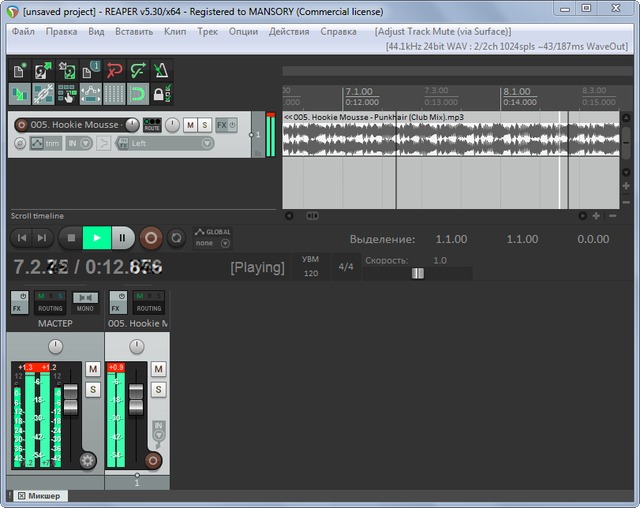Screen dimensions: 640x508
Task: Click the Open project toolbar icon
Action: 43,71
